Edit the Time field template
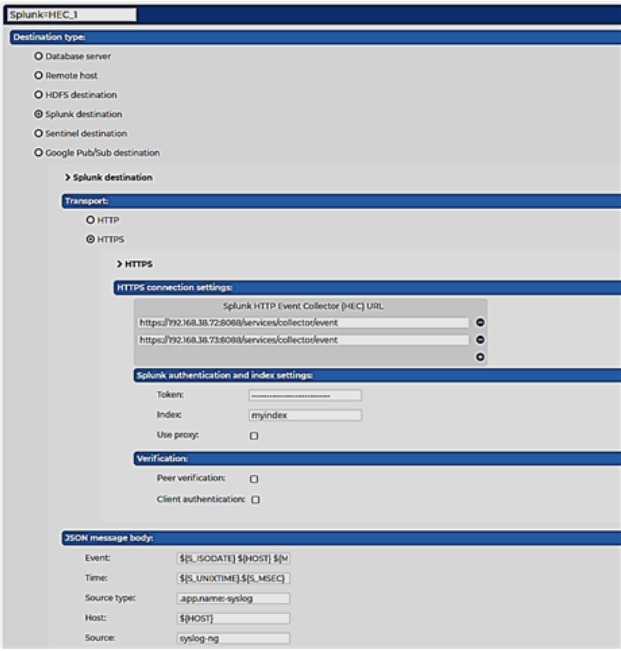 click(233, 578)
